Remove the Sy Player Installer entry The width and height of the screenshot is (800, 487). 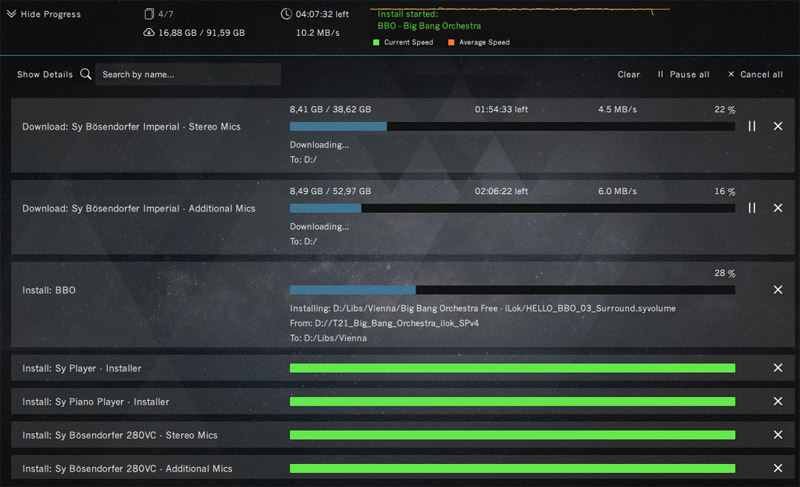click(778, 368)
